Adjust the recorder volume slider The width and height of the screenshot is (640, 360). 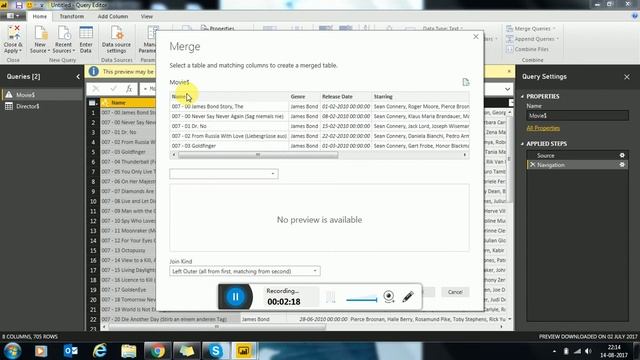361,300
